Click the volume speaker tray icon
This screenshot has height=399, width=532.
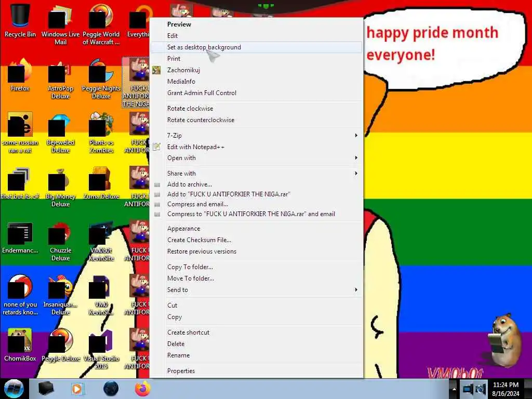pyautogui.click(x=481, y=389)
